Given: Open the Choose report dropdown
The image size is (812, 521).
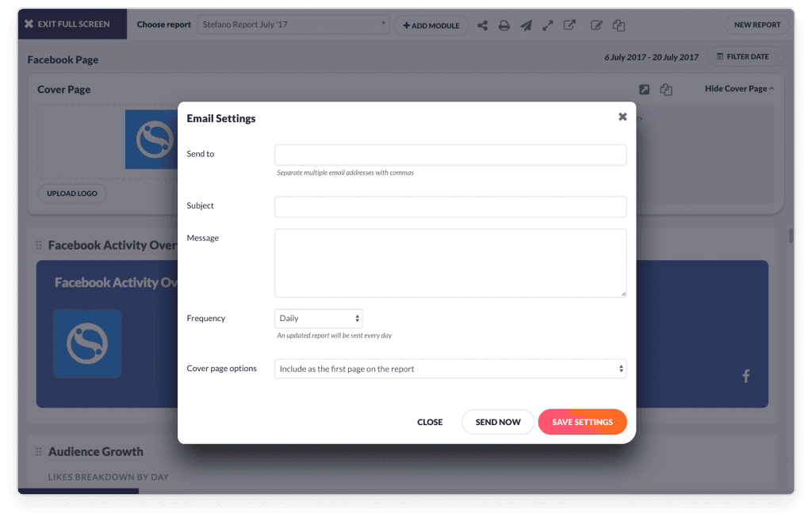Looking at the screenshot, I should tap(293, 25).
